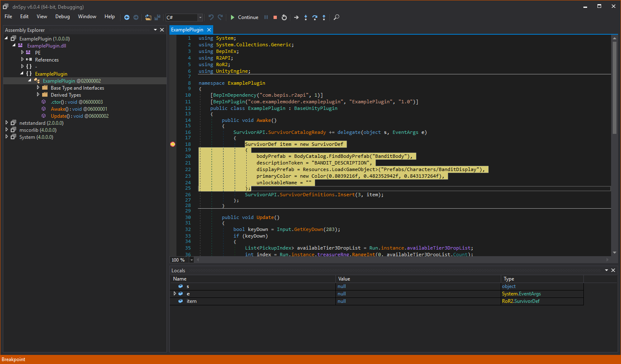This screenshot has width=621, height=364.
Task: Pause execution with the Break All icon
Action: coord(266,17)
